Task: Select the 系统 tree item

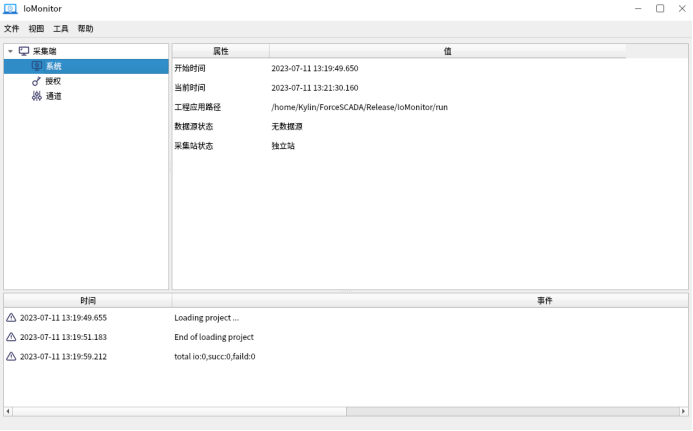Action: point(86,66)
